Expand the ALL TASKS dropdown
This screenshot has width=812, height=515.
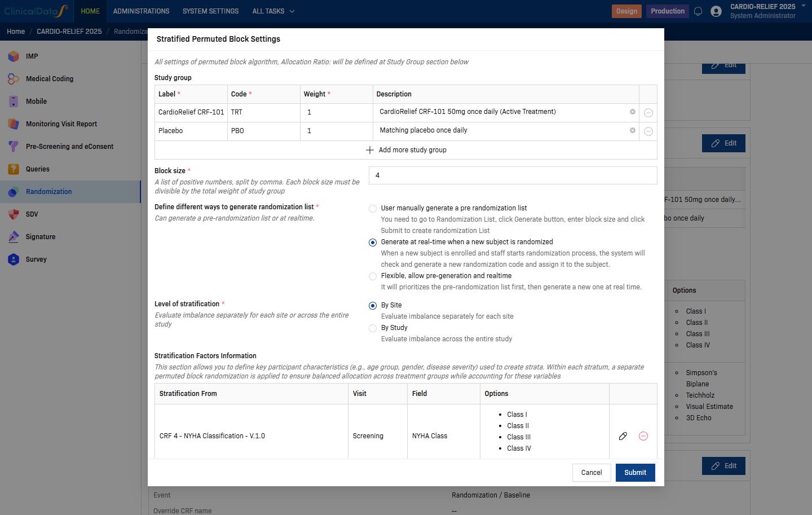tap(273, 11)
